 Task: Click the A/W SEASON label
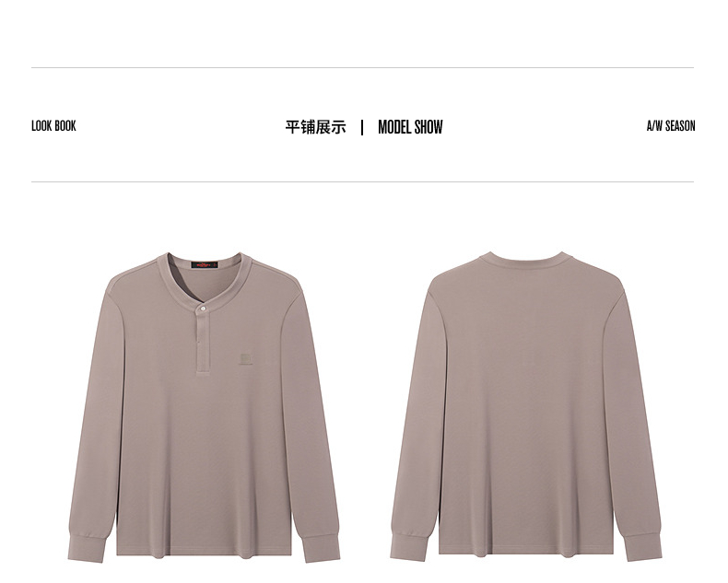[x=671, y=126]
